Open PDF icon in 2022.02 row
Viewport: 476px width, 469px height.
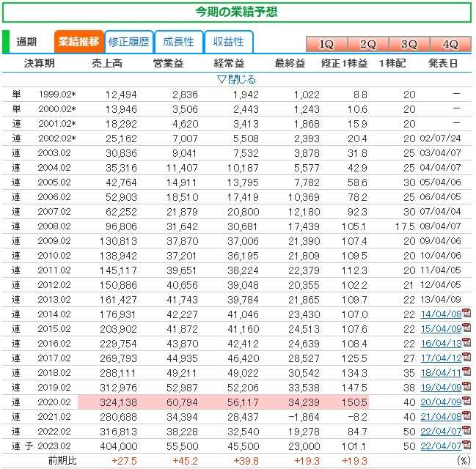coord(466,431)
